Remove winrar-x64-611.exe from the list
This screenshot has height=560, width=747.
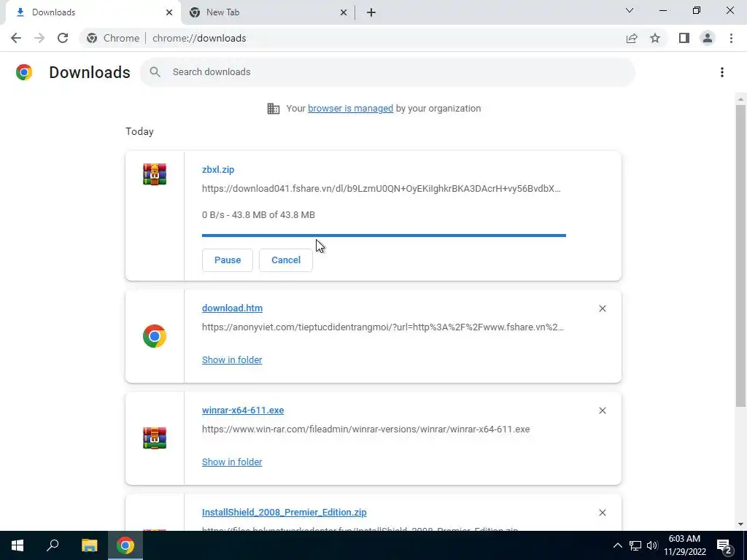(602, 411)
